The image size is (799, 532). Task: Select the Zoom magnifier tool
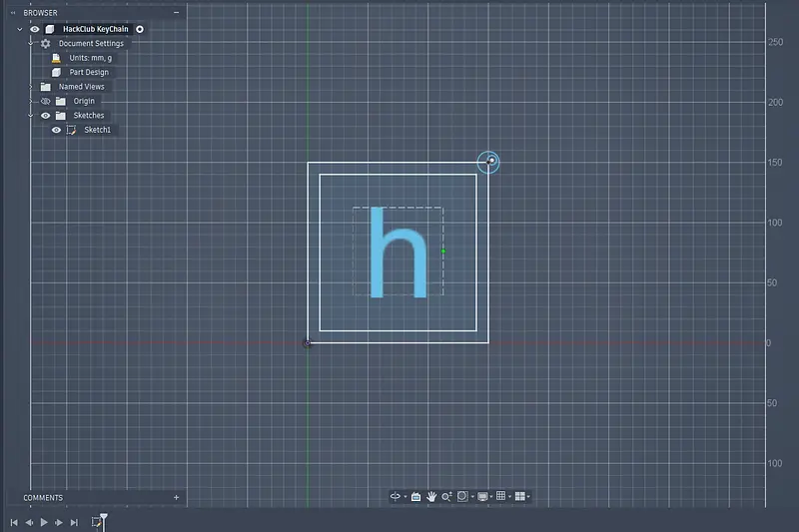(446, 496)
